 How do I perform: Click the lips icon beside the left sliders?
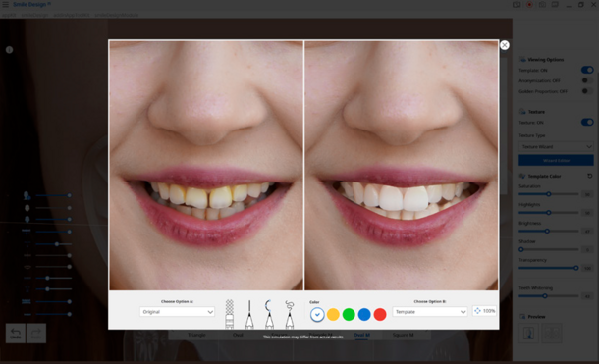point(27,267)
